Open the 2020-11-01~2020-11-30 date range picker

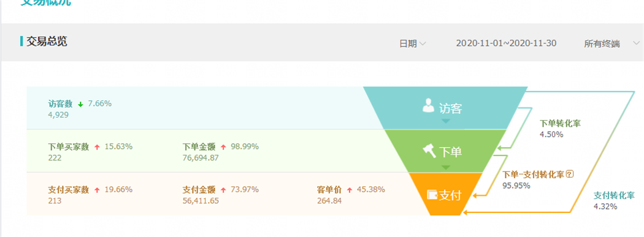coord(507,43)
